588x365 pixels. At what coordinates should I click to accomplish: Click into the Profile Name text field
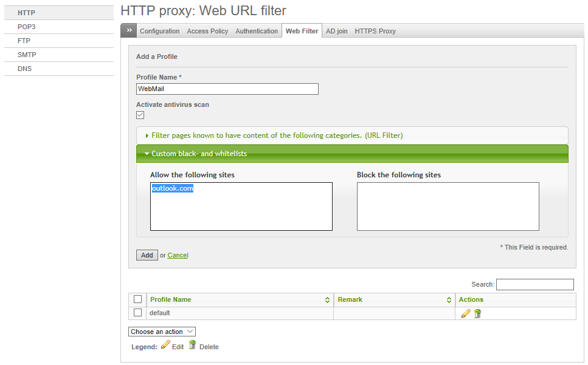[x=227, y=89]
